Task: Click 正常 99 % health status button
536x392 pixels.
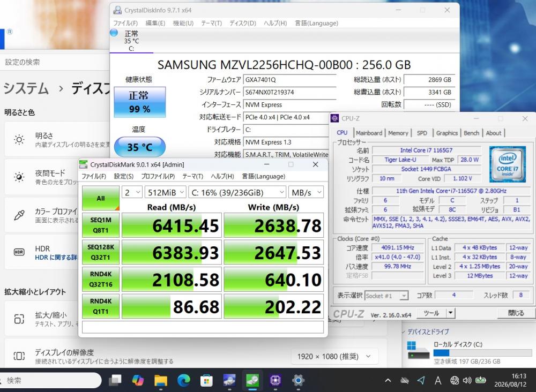Action: click(139, 102)
